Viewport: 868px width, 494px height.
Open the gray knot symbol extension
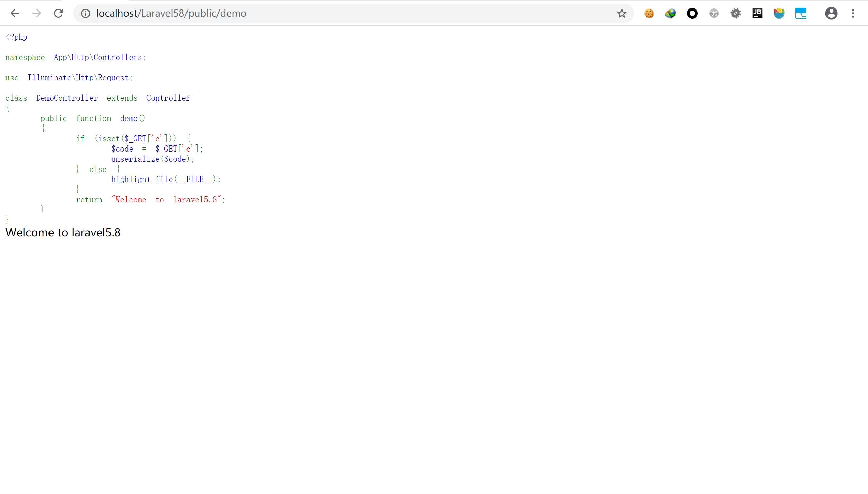point(714,13)
